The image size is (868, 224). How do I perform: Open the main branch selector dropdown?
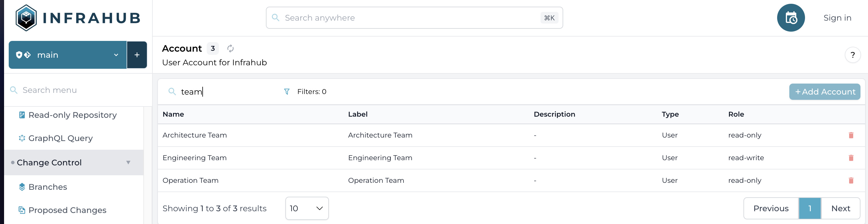(x=67, y=55)
